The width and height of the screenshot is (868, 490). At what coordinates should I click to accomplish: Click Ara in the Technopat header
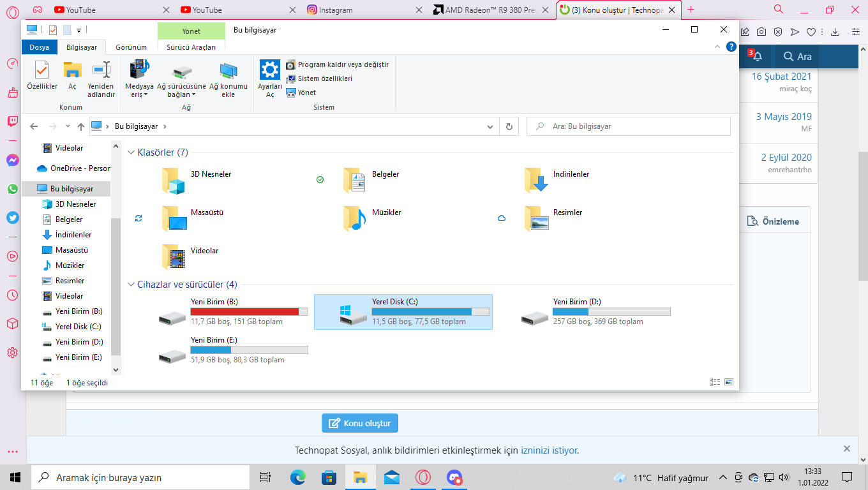tap(798, 56)
